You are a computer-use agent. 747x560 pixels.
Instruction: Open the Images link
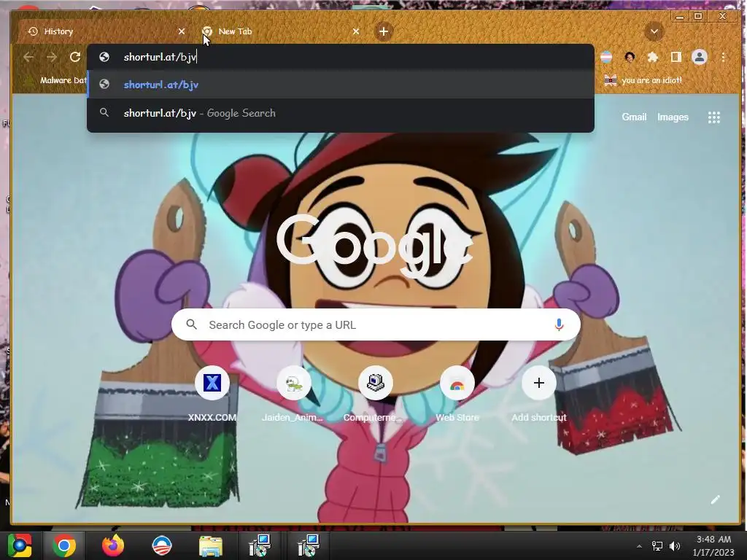coord(673,117)
